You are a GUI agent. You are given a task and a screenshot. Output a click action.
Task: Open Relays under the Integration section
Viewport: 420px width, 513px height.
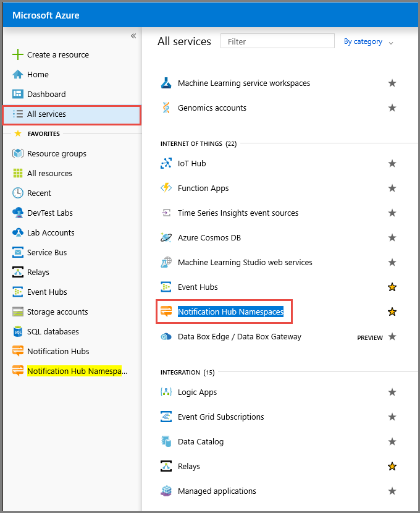pyautogui.click(x=188, y=466)
